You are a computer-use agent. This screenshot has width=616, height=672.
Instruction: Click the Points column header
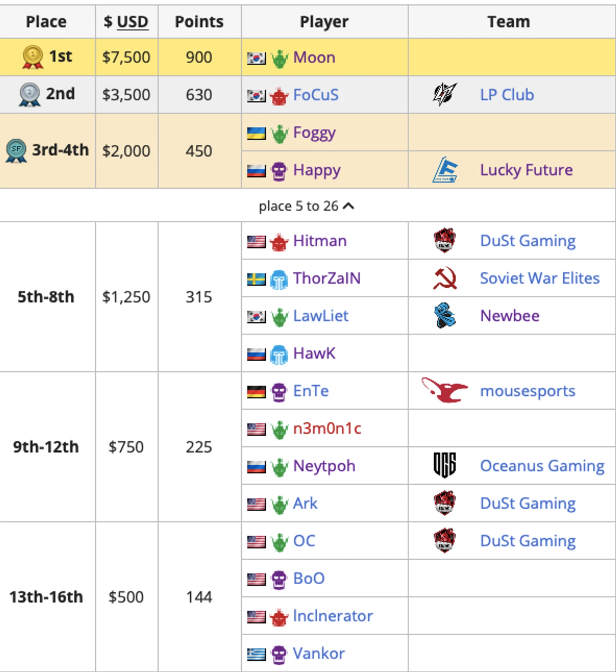(199, 22)
